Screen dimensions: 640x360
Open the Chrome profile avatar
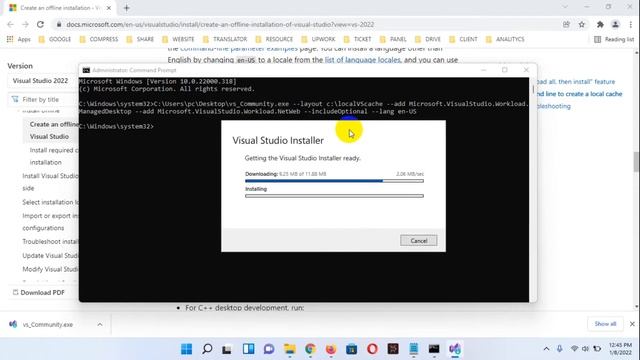point(615,24)
